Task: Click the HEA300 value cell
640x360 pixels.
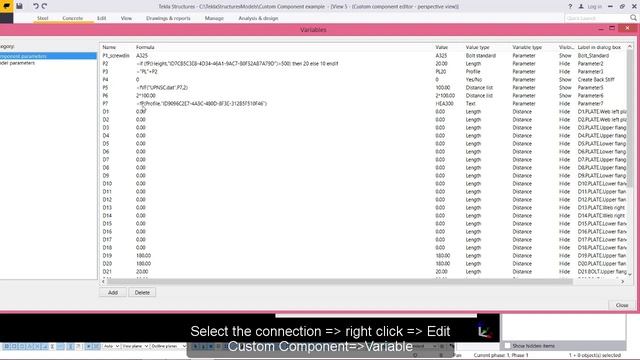Action: (x=444, y=104)
